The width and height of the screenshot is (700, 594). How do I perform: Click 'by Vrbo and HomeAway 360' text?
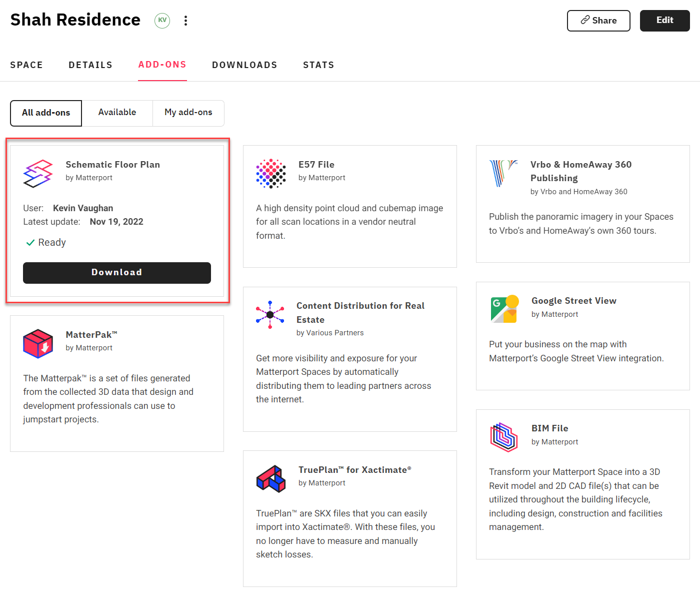click(579, 192)
